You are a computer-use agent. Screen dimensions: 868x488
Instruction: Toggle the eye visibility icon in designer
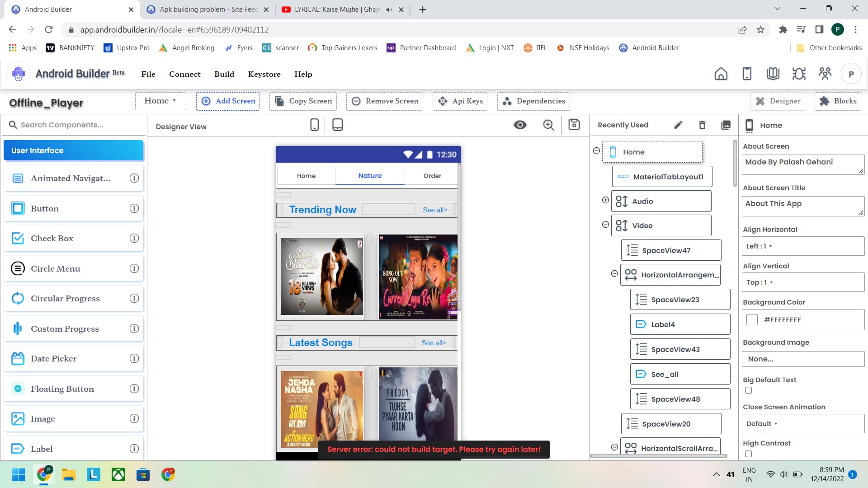(x=520, y=125)
